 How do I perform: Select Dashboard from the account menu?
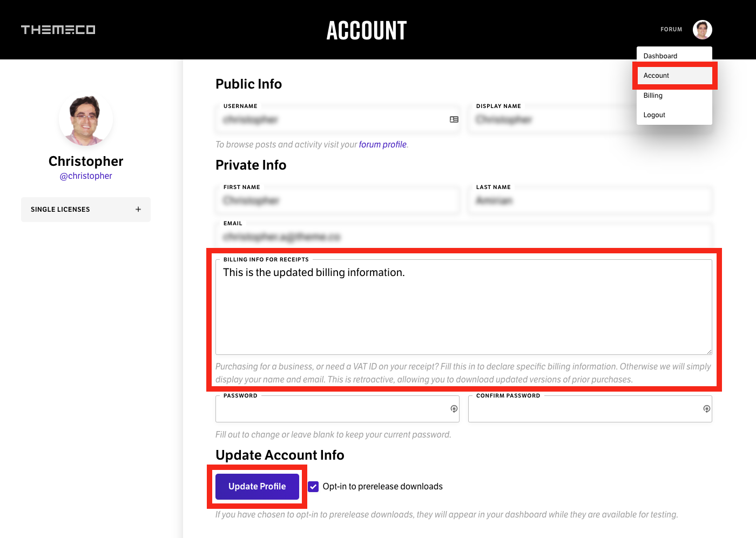(660, 56)
